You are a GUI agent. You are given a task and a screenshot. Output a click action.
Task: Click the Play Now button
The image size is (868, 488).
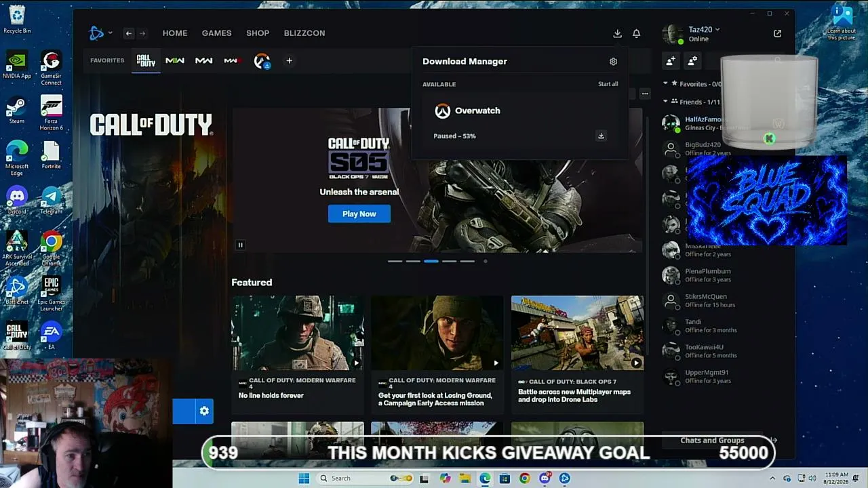click(x=359, y=213)
